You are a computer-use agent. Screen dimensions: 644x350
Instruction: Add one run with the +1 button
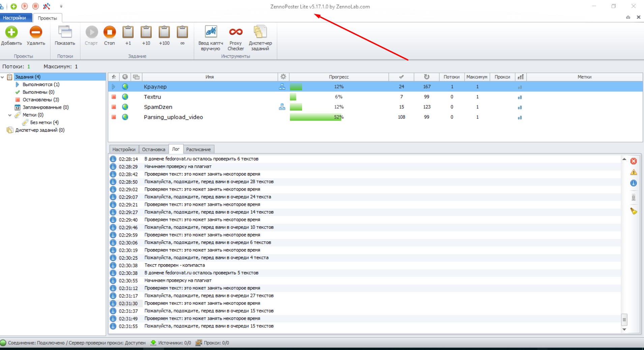pyautogui.click(x=128, y=36)
